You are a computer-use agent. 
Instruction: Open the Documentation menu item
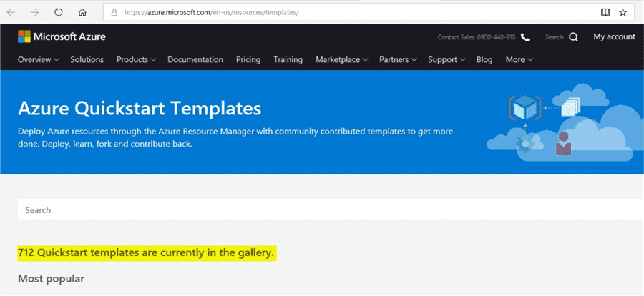click(x=195, y=60)
